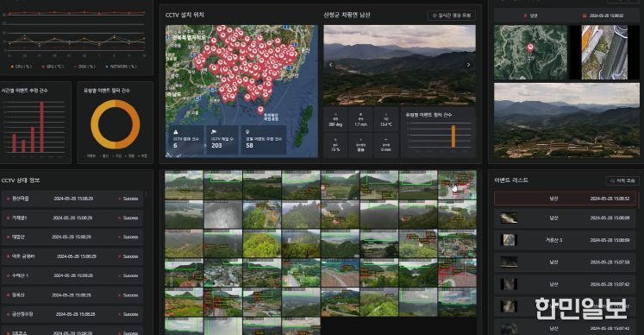
Task: Toggle GPU series in chart legend
Action: [53, 66]
